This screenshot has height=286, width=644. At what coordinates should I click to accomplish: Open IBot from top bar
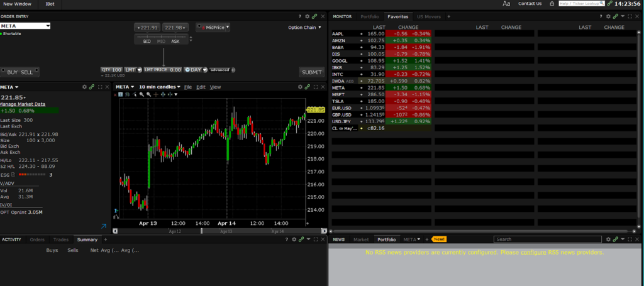click(49, 4)
